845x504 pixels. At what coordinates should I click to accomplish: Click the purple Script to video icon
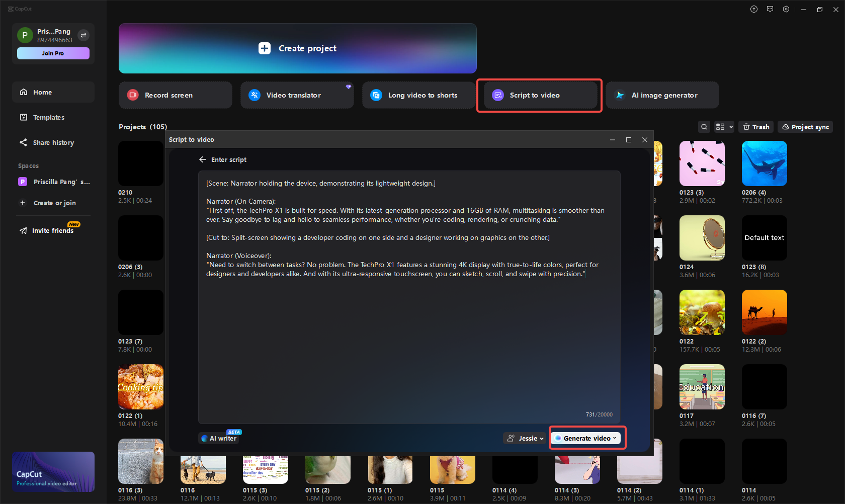pos(498,95)
